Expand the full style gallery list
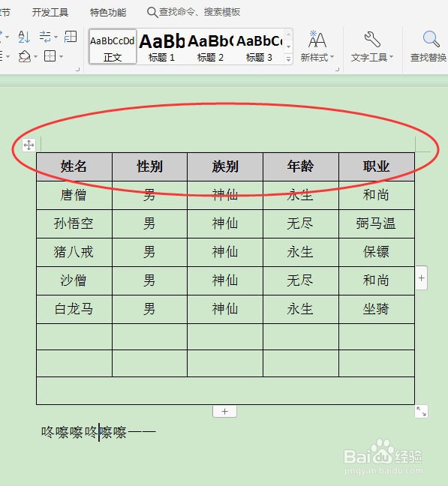The width and height of the screenshot is (448, 486). click(x=289, y=59)
